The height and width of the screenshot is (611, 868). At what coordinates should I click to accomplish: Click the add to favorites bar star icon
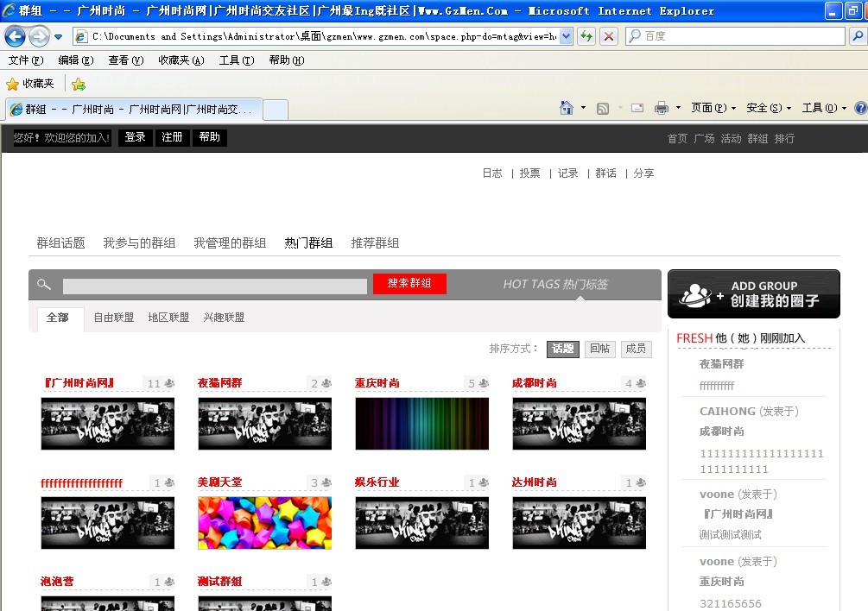click(79, 84)
